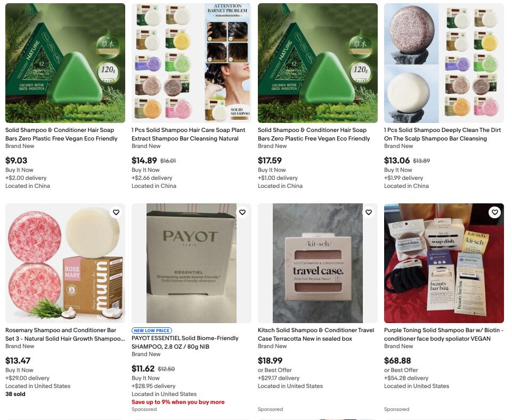The image size is (512, 420).
Task: Open Rosemary Shampoo and Conditioner Bar Set title
Action: point(65,334)
